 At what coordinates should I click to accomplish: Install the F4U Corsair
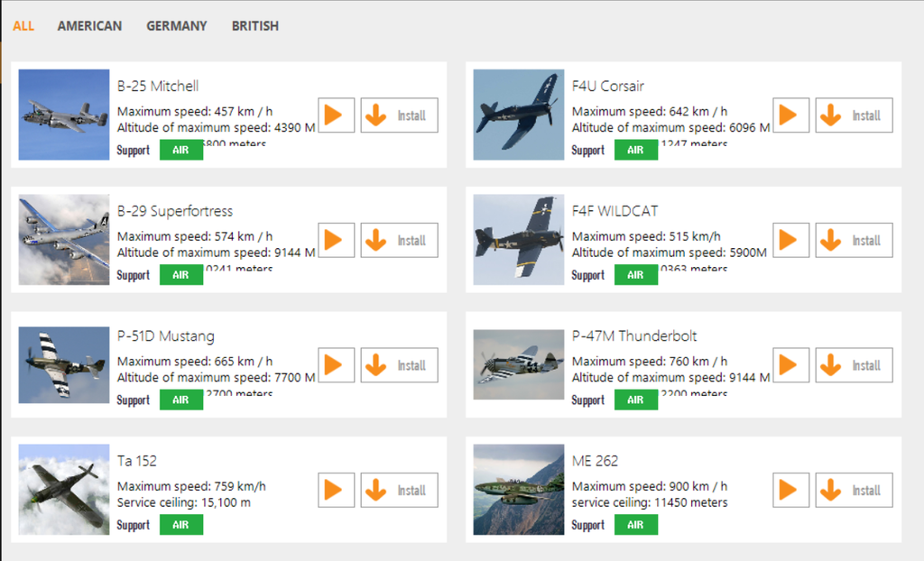(x=854, y=115)
